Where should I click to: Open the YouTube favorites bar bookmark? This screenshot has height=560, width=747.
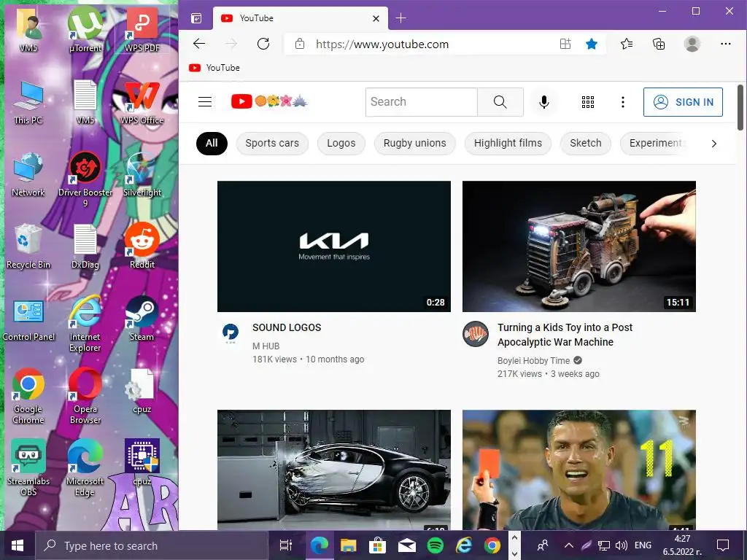pyautogui.click(x=214, y=68)
